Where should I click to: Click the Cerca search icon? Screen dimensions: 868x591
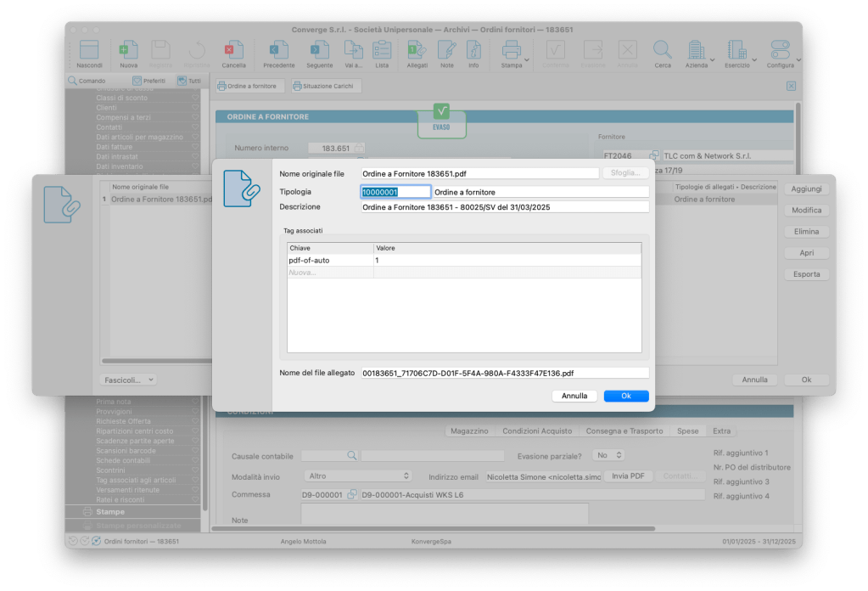[662, 51]
